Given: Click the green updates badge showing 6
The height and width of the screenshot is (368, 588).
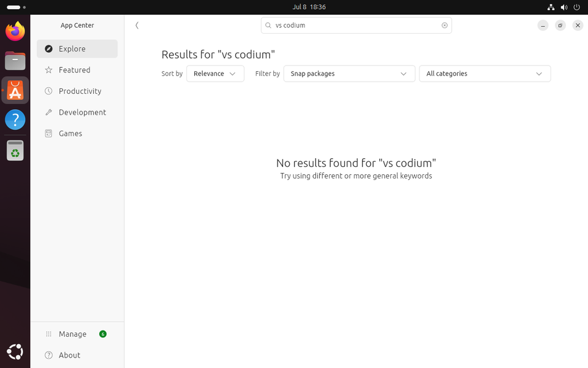Looking at the screenshot, I should [103, 334].
